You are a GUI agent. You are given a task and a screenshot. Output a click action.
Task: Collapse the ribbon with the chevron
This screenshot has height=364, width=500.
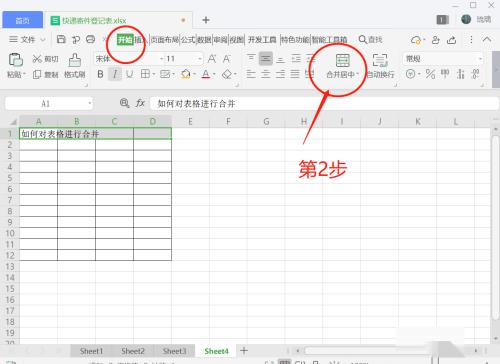(487, 40)
